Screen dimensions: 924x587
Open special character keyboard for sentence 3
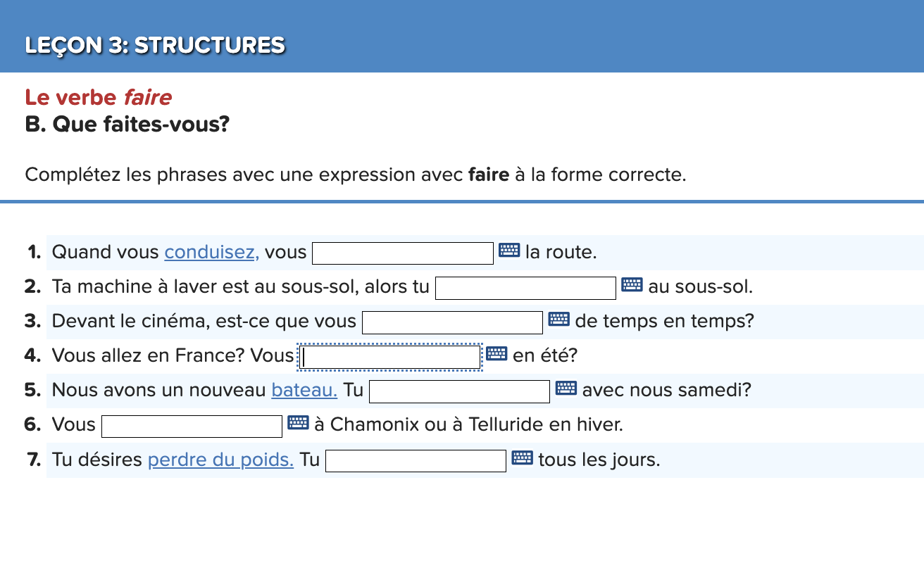click(x=558, y=319)
